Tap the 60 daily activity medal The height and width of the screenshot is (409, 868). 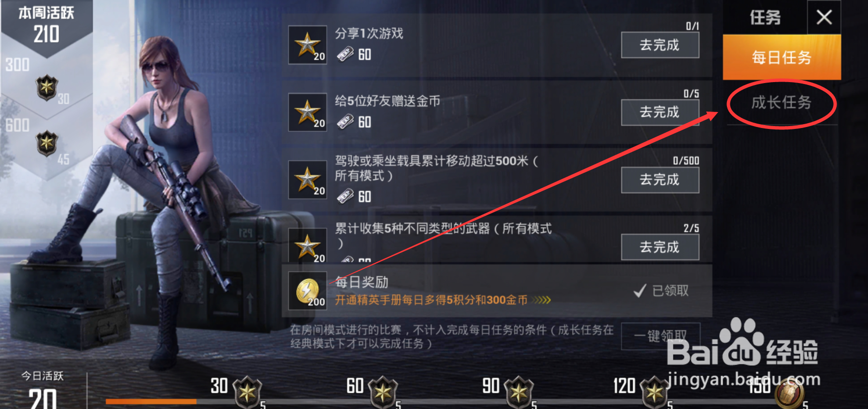click(383, 392)
